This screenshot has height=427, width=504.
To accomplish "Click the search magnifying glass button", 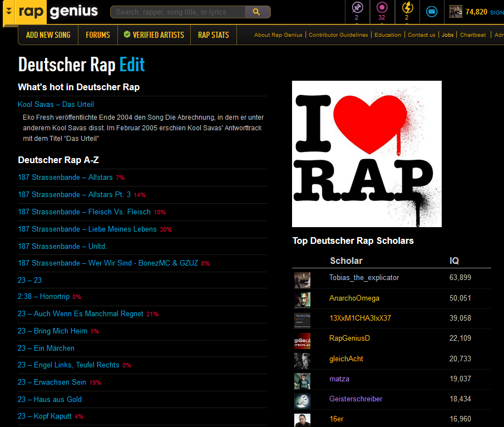I will point(255,11).
